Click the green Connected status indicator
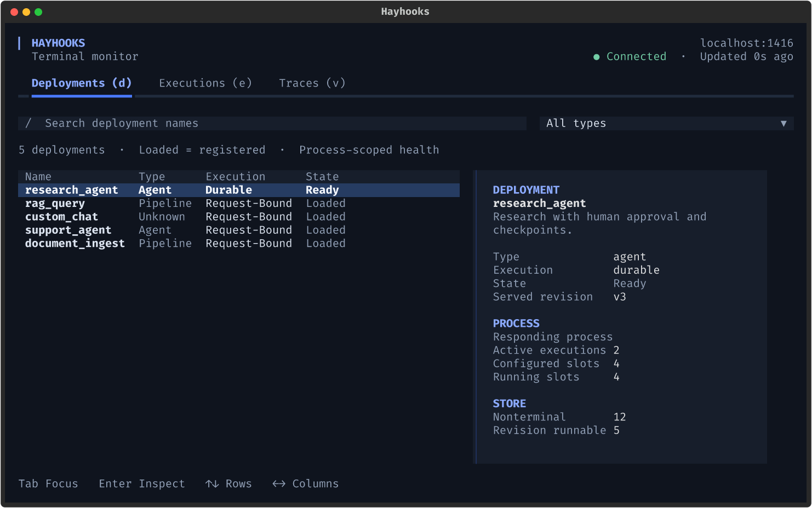This screenshot has width=812, height=508. coord(630,56)
